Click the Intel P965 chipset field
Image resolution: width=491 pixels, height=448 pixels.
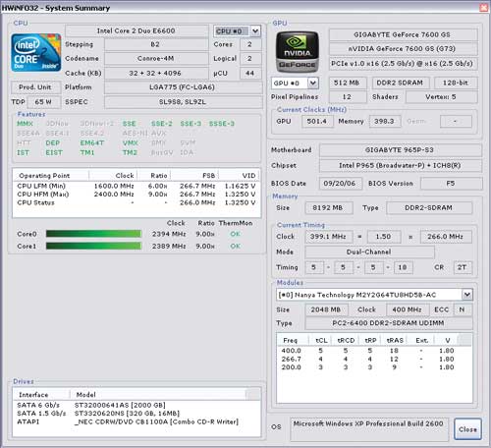click(401, 165)
